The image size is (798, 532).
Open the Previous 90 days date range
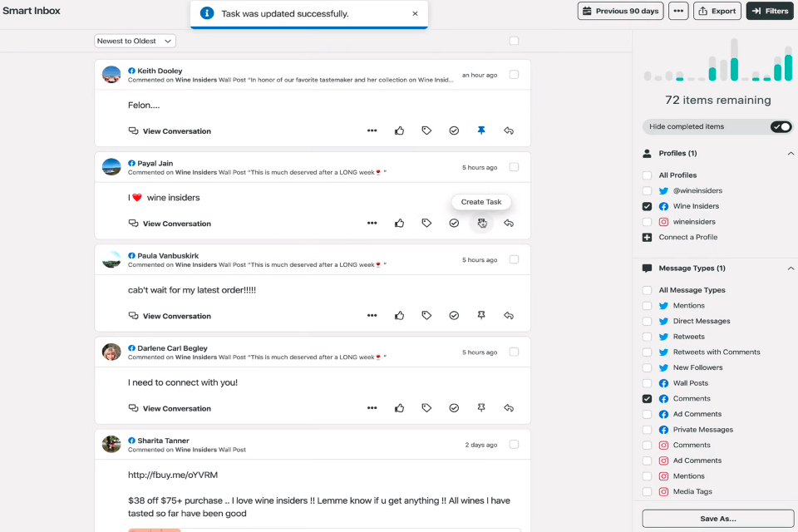(620, 11)
